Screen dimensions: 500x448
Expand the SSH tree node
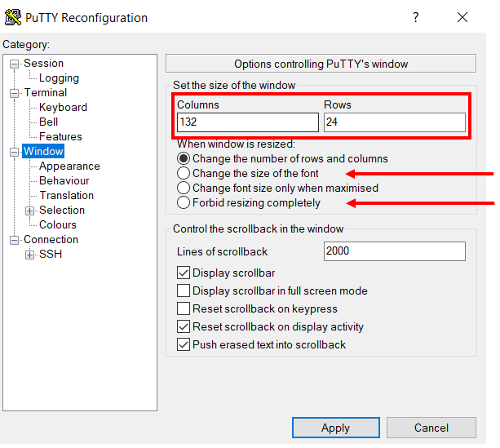coord(30,255)
